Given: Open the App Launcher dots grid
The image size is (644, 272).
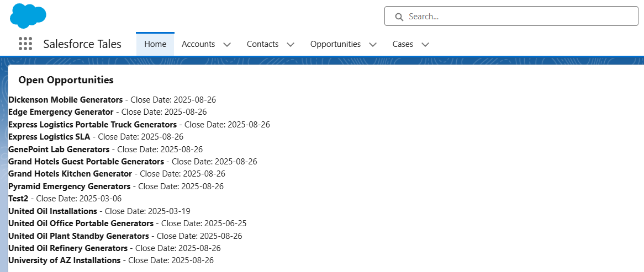Looking at the screenshot, I should (x=25, y=44).
